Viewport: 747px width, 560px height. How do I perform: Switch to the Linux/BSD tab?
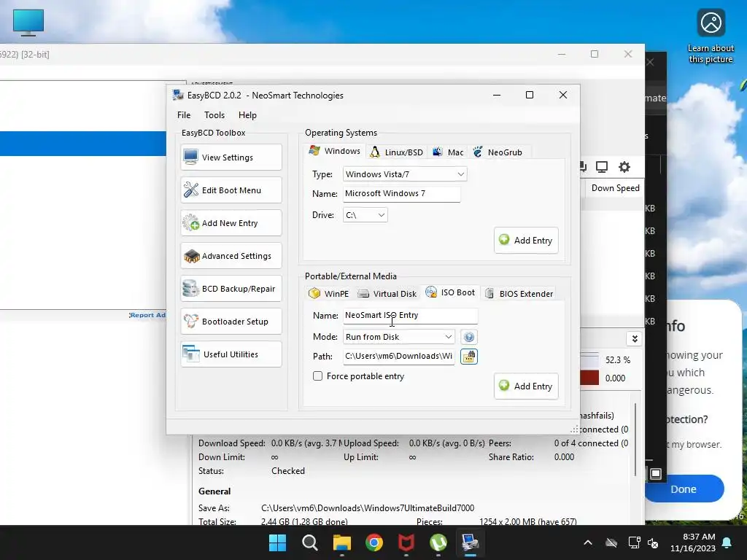coord(397,152)
